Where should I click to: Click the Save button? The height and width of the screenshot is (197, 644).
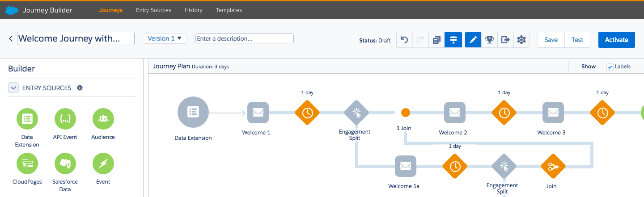pyautogui.click(x=551, y=40)
